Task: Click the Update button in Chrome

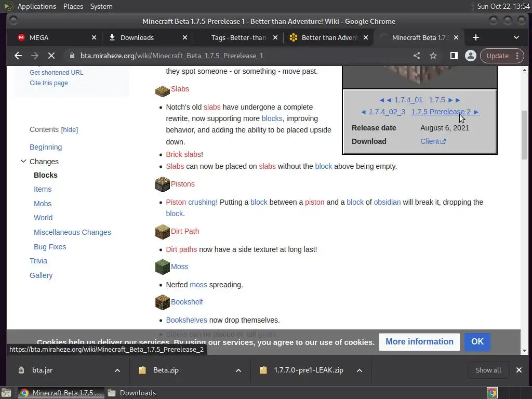Action: [497, 56]
